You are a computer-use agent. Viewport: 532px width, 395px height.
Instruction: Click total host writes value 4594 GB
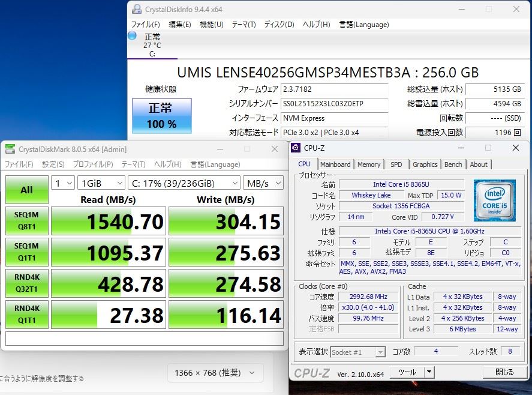pos(495,104)
